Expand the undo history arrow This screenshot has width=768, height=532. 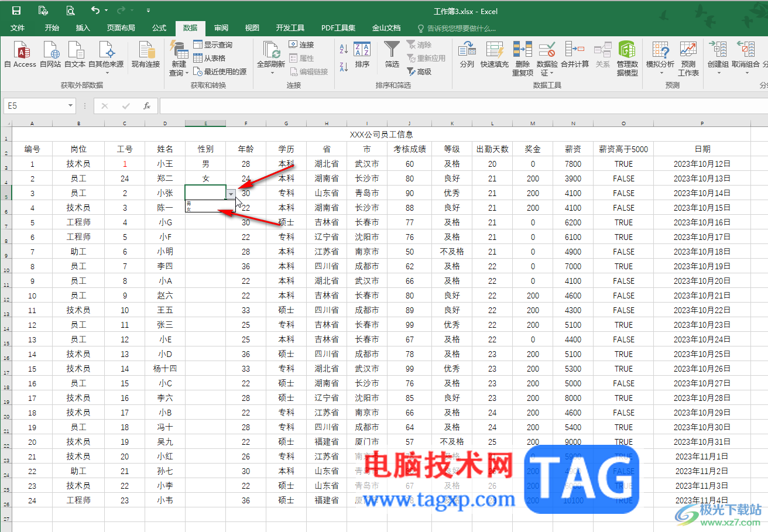pos(106,11)
